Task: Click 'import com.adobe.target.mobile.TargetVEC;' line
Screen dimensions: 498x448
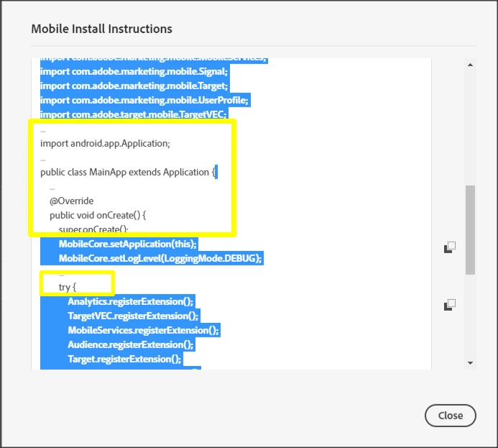Action: [134, 114]
